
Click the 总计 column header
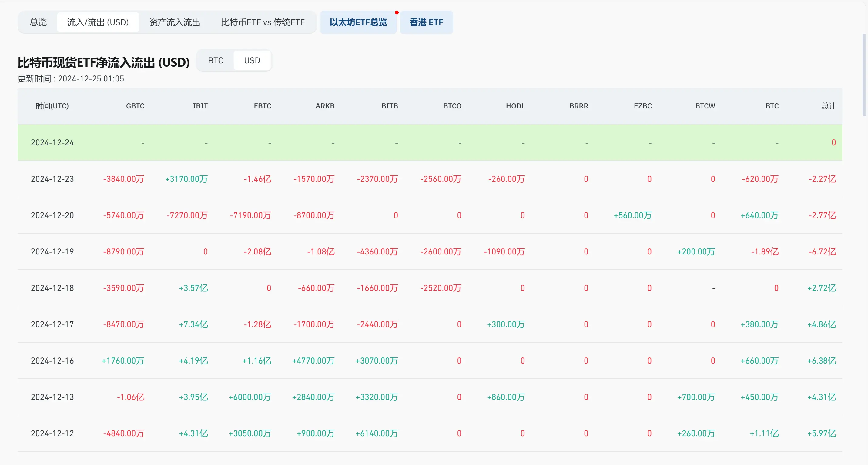click(828, 106)
